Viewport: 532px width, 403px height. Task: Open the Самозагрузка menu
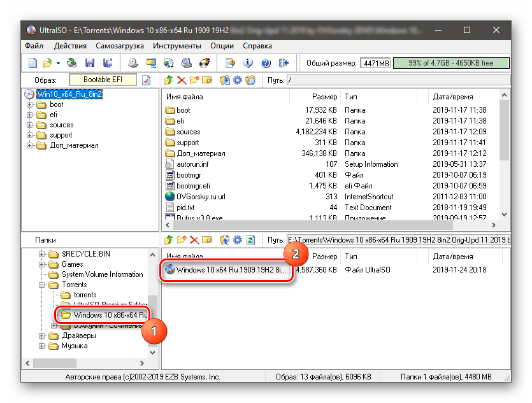click(x=119, y=46)
